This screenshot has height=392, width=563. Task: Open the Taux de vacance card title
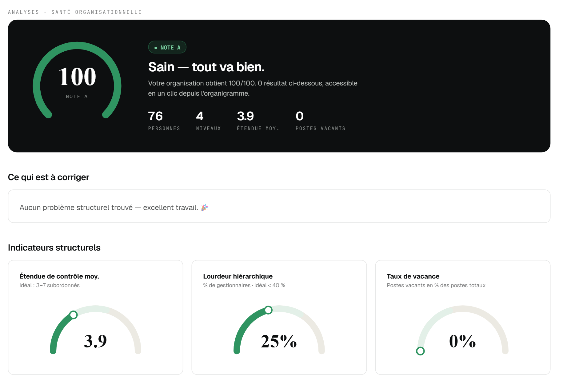[413, 276]
